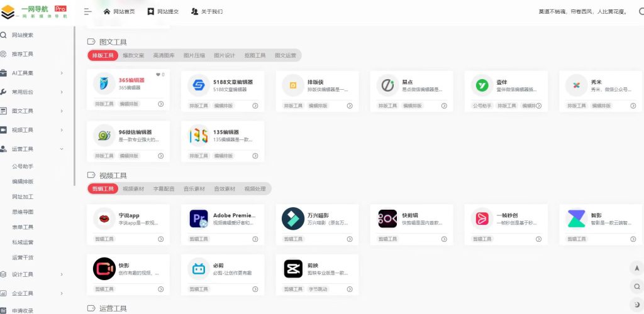Select the 字幕配音 tab

tap(162, 188)
